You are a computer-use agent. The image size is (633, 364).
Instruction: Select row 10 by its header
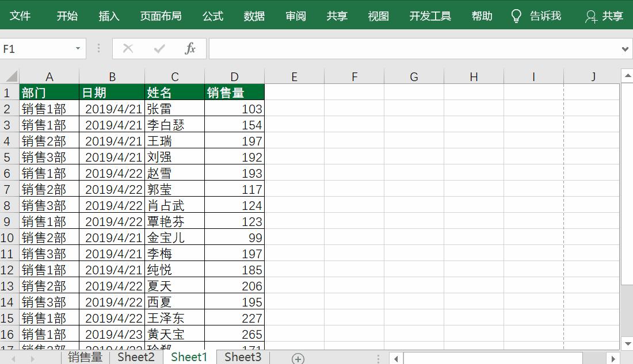tap(9, 237)
